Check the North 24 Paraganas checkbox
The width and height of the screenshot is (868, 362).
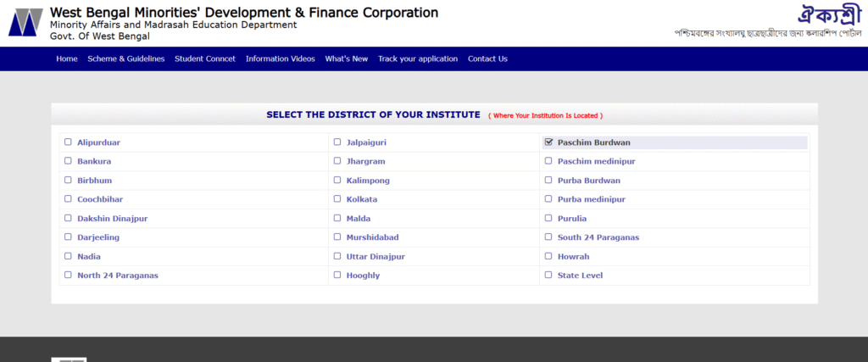coord(68,275)
